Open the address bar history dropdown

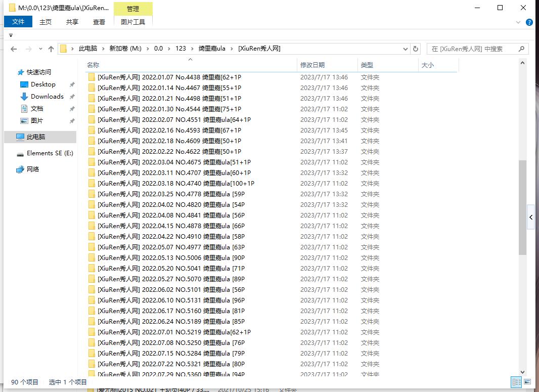(x=406, y=49)
